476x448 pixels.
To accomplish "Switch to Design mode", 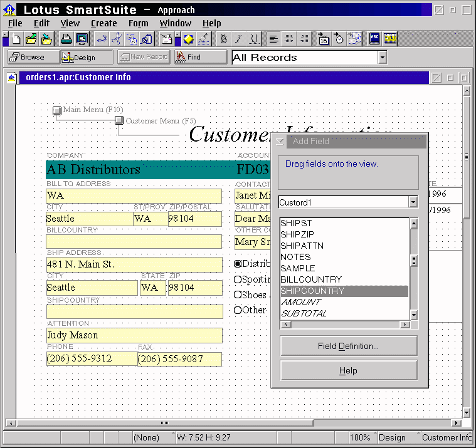I will [x=87, y=57].
